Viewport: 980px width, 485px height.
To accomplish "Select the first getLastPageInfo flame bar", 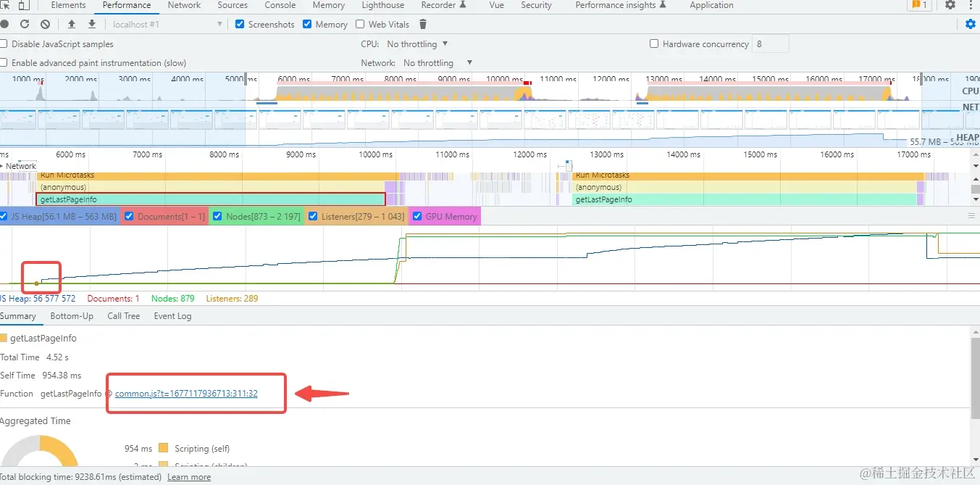I will 210,199.
